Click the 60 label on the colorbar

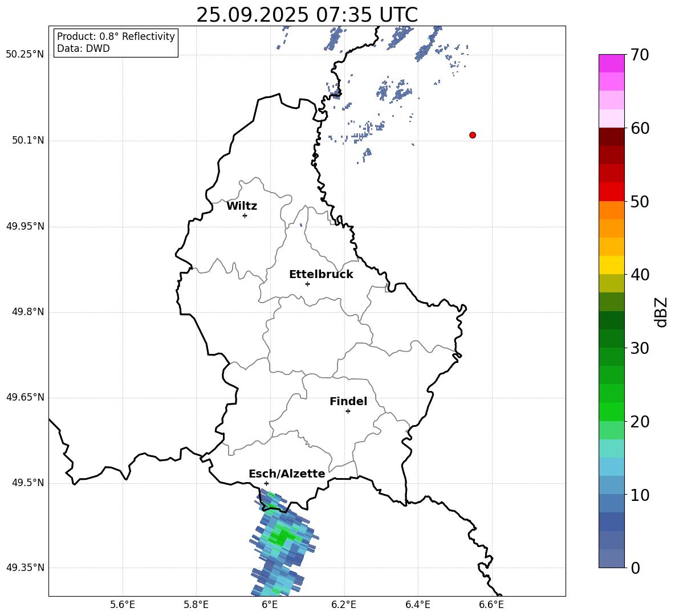click(640, 128)
